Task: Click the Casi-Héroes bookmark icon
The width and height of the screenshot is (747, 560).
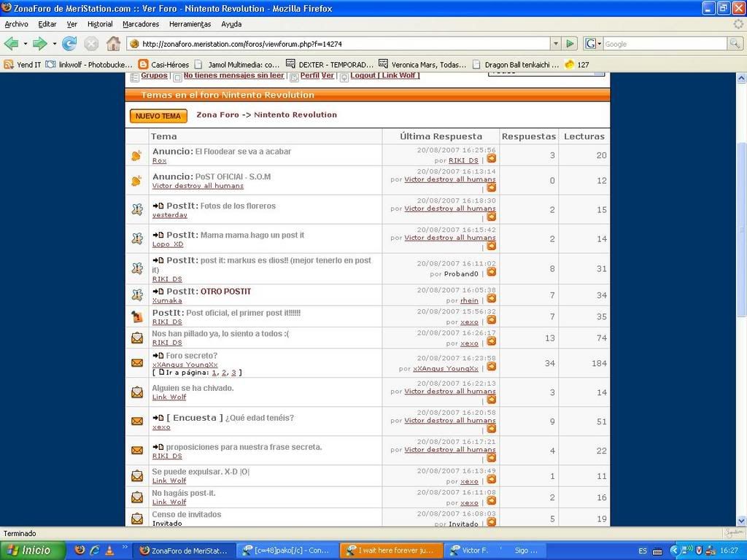Action: (x=143, y=64)
